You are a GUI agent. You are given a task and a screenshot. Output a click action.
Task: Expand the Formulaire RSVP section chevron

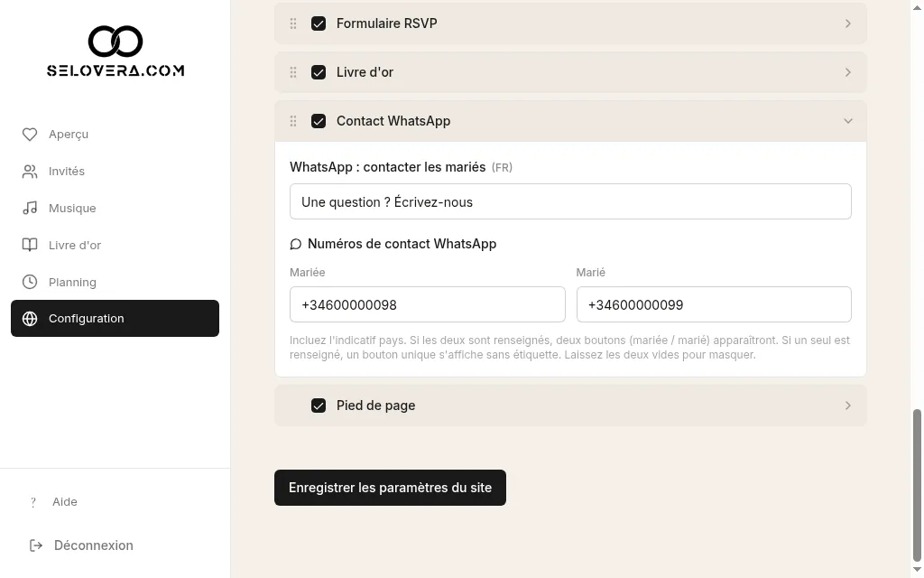click(848, 23)
